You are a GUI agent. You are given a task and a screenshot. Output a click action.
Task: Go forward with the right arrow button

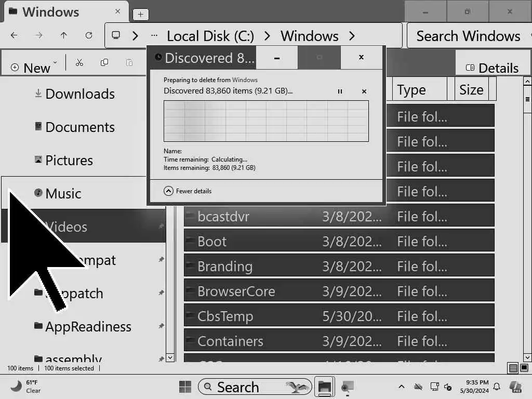click(39, 35)
